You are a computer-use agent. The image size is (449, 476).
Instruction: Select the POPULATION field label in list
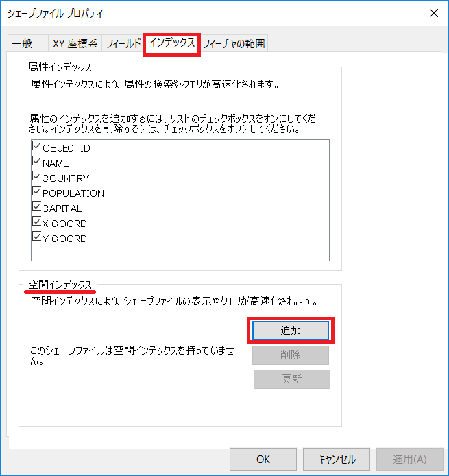[73, 193]
